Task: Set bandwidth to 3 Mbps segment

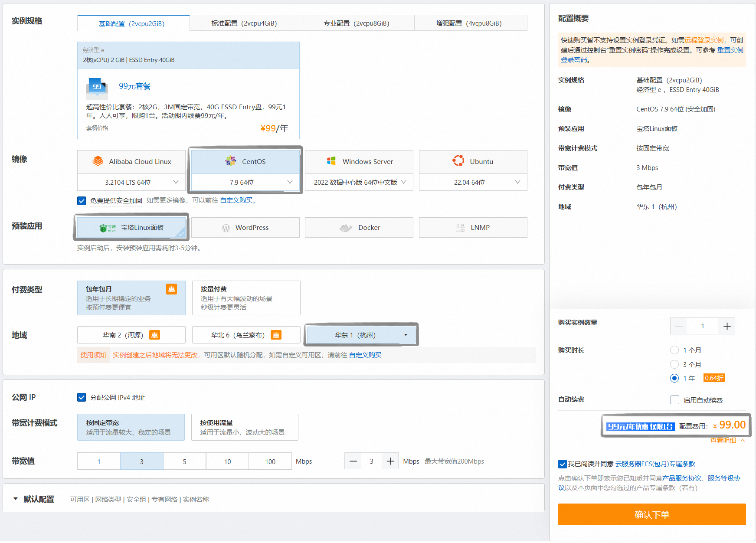Action: pyautogui.click(x=142, y=461)
